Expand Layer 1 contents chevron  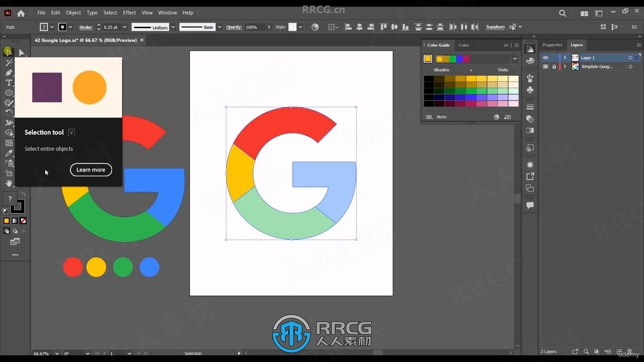[565, 58]
